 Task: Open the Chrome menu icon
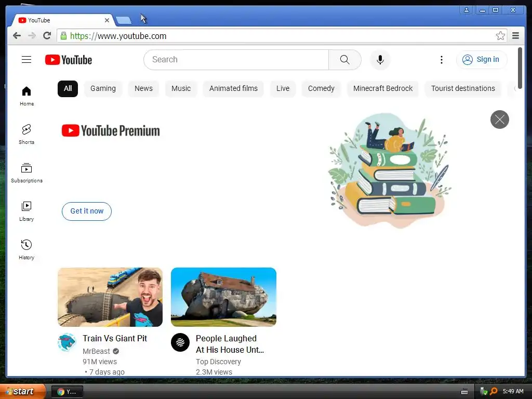point(515,36)
